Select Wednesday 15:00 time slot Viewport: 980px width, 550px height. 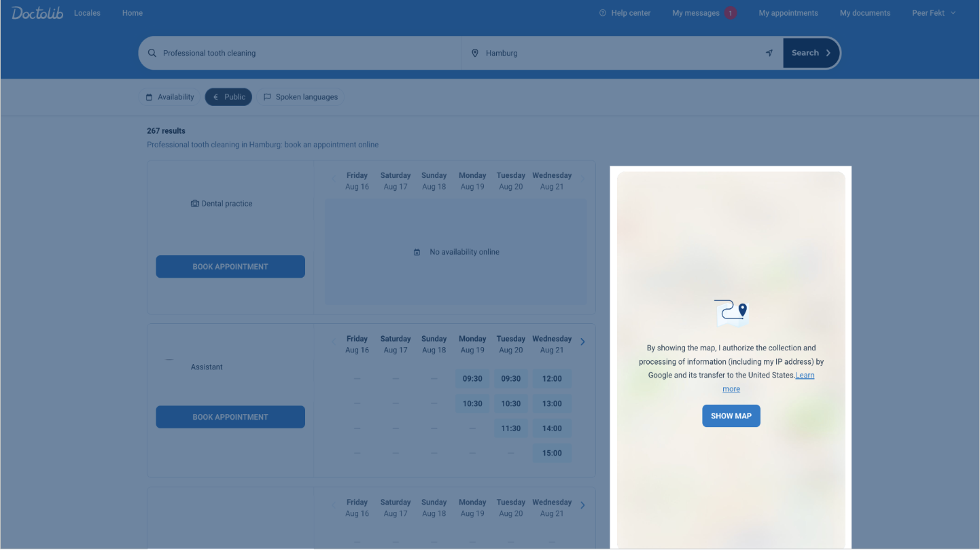(552, 453)
